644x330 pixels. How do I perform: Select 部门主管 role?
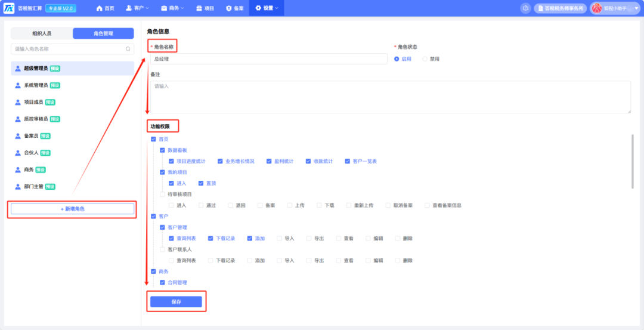coord(72,187)
